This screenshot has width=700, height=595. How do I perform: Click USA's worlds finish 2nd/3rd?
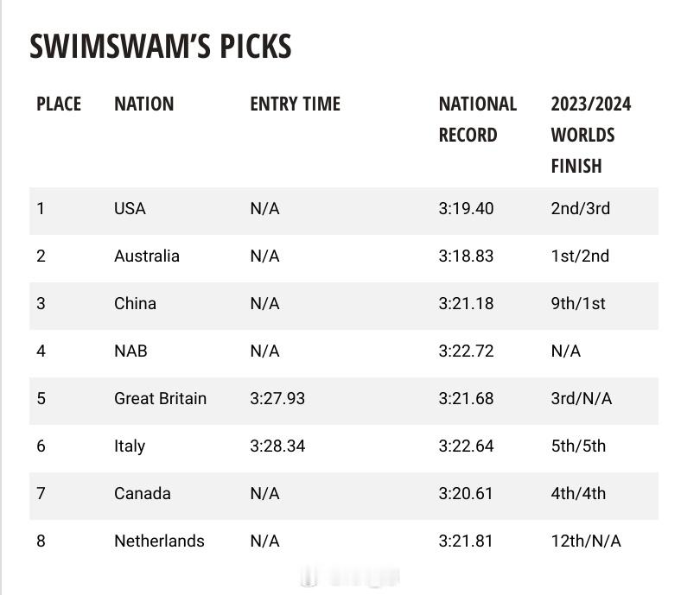click(x=581, y=209)
